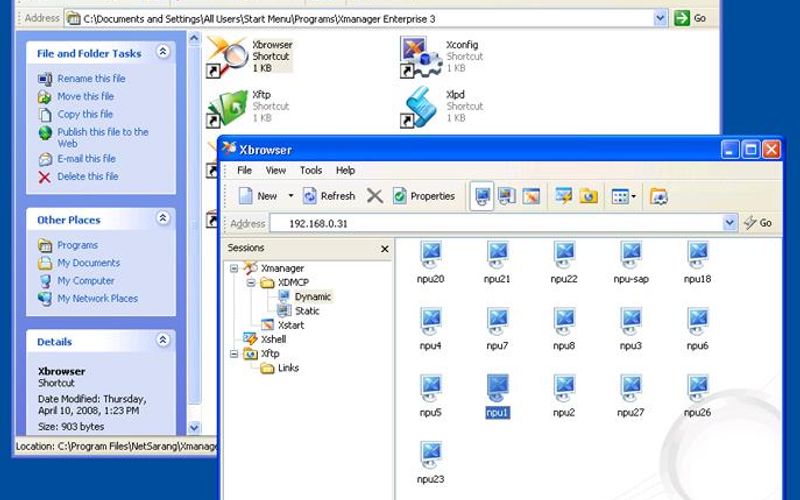Screen dimensions: 800x500
Task: Click the second monitor icon after Properties
Action: [x=507, y=196]
